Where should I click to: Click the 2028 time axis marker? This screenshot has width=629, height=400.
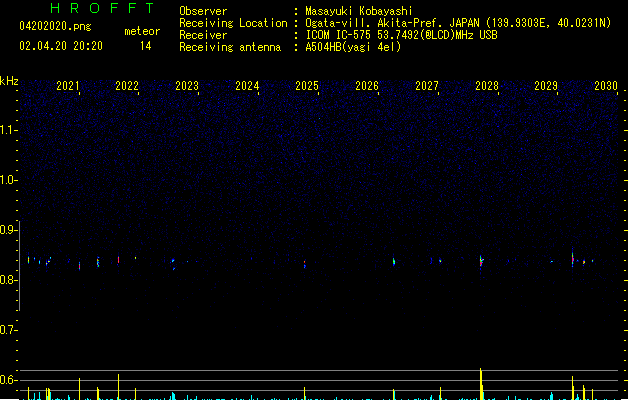pos(487,86)
